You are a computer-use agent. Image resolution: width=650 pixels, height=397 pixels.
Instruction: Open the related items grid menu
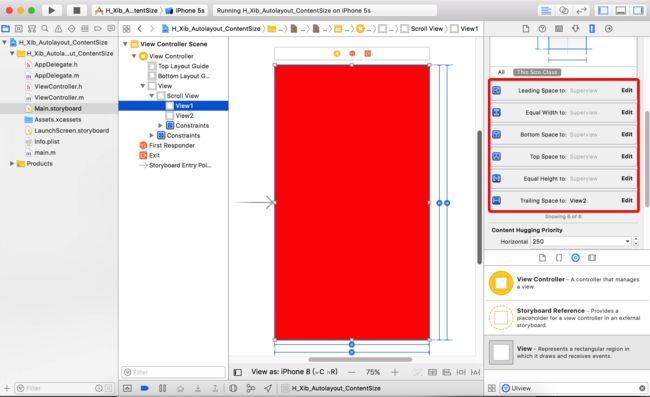pyautogui.click(x=126, y=29)
